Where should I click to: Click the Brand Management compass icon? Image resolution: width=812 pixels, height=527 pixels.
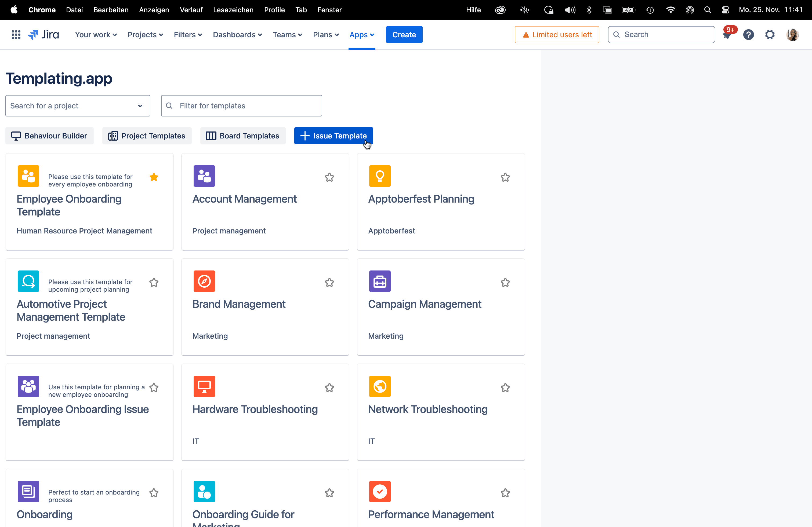204,281
